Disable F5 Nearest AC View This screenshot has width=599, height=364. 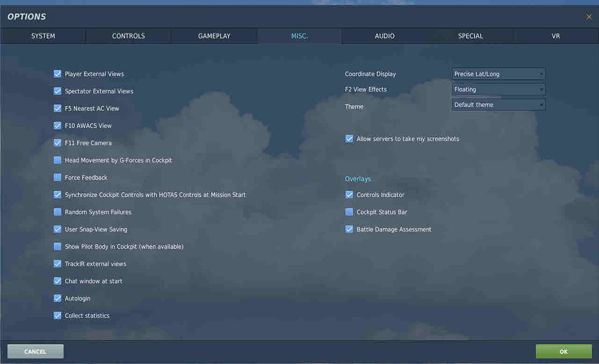(x=58, y=108)
